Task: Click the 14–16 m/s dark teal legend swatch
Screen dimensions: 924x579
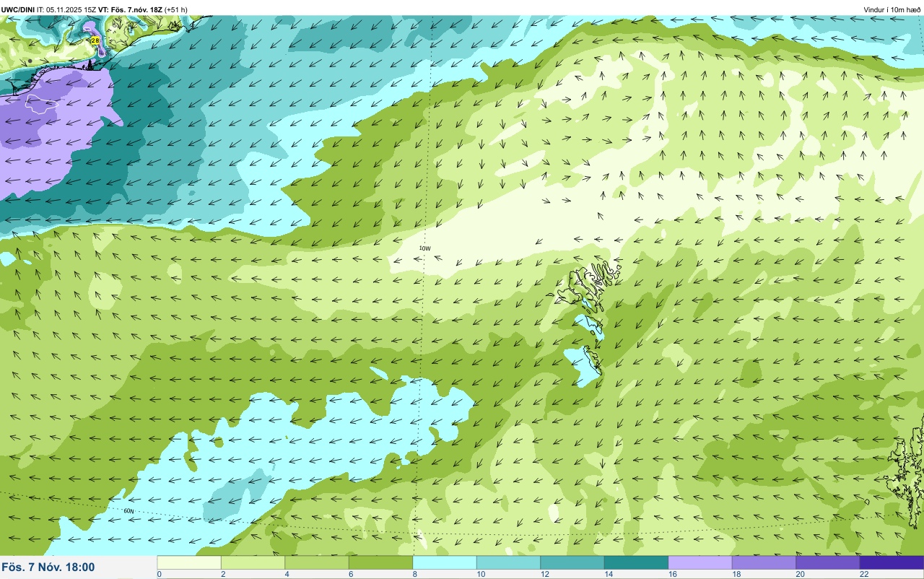Action: [x=636, y=562]
